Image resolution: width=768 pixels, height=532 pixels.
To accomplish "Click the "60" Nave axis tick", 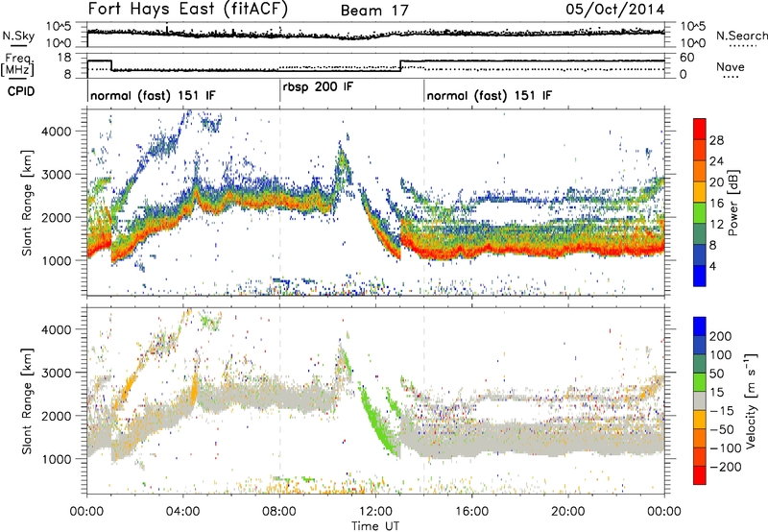I will point(686,58).
